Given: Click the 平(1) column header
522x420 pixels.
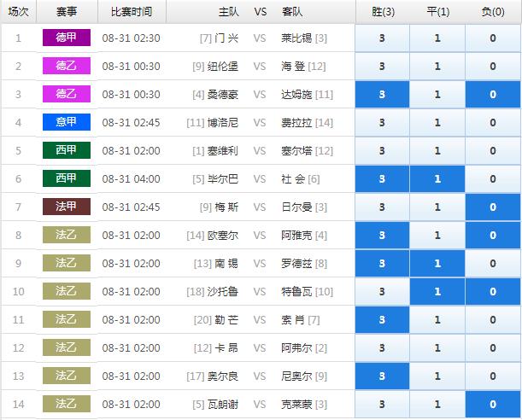Looking at the screenshot, I should (437, 12).
